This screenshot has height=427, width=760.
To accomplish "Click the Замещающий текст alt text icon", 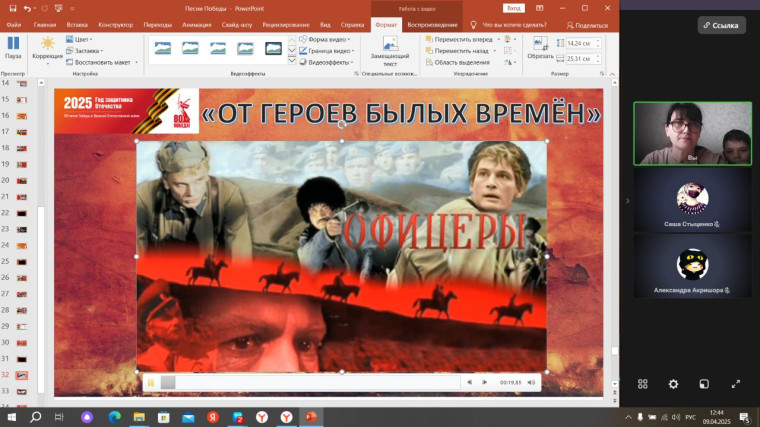I will pyautogui.click(x=390, y=44).
